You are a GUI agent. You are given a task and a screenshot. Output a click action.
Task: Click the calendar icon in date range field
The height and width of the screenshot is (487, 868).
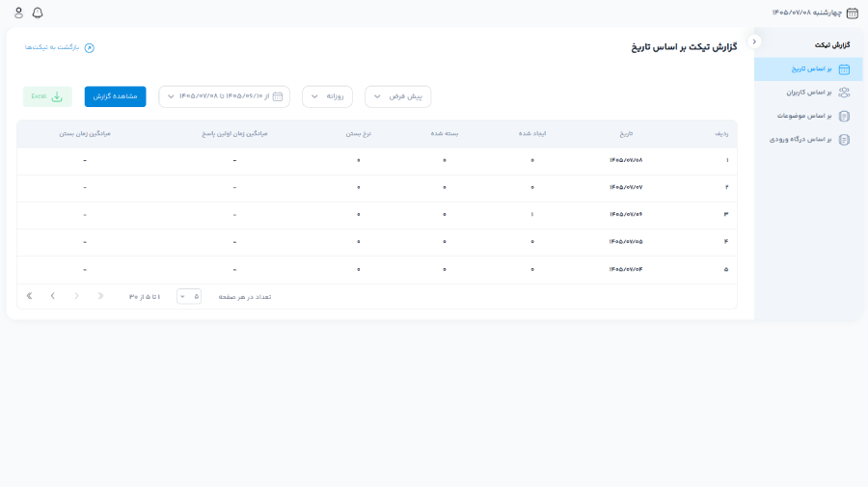[x=278, y=96]
